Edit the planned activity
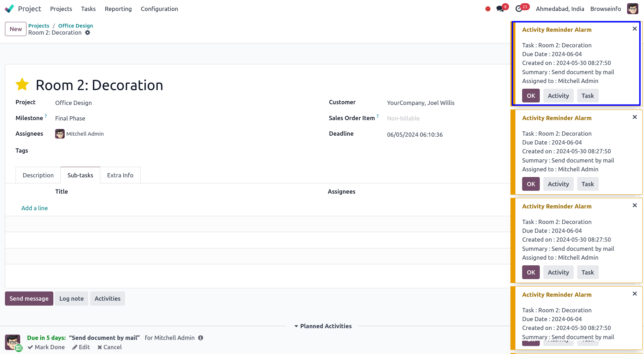The image size is (644, 354). click(x=81, y=347)
